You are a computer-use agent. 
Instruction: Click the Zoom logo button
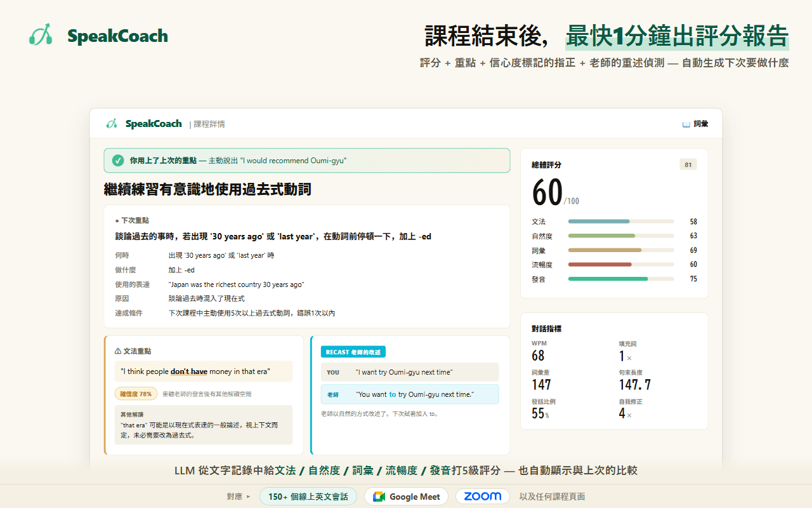[x=483, y=497]
